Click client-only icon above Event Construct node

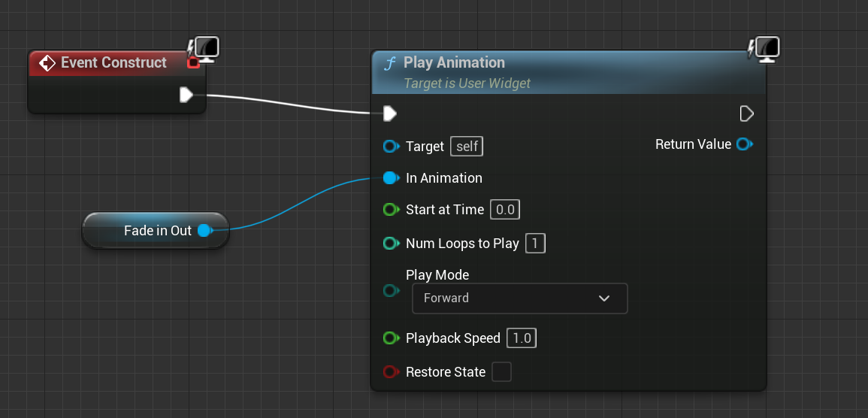tap(204, 50)
